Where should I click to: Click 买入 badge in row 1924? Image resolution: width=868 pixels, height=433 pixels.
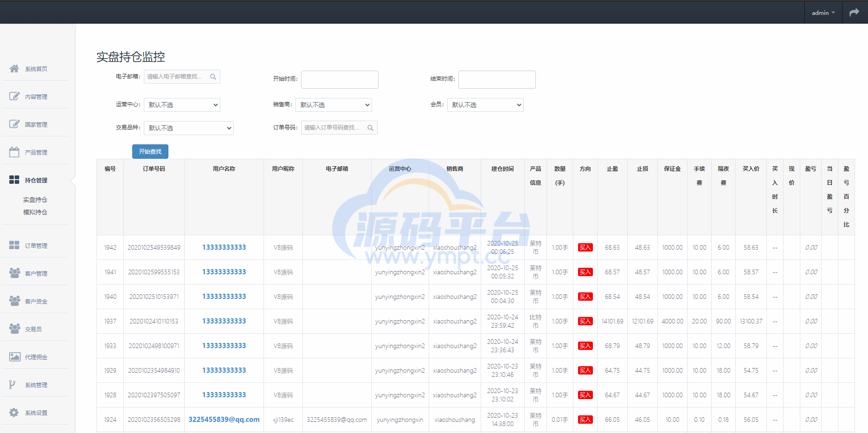585,420
